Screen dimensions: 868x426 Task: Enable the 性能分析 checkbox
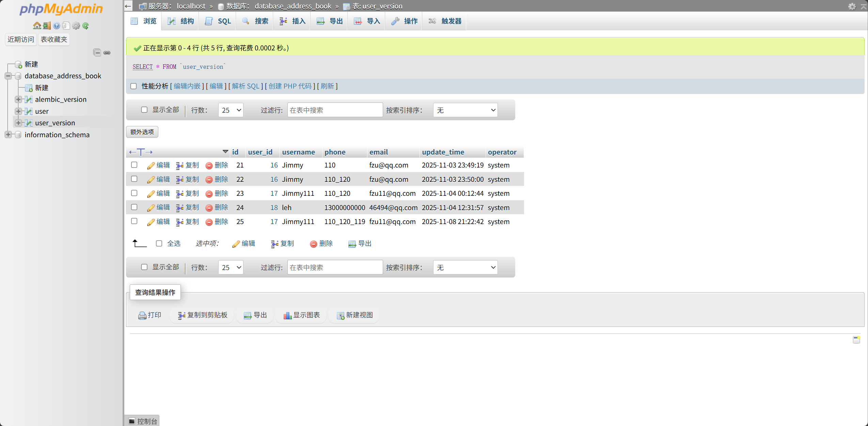coord(133,86)
